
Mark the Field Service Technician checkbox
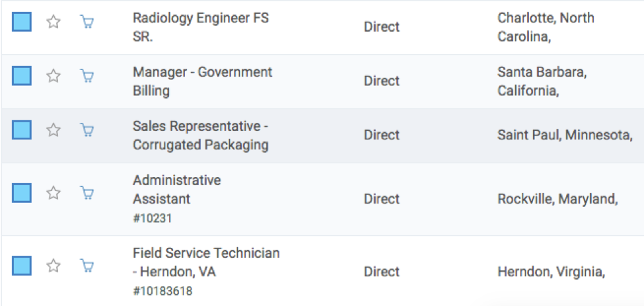(x=22, y=266)
